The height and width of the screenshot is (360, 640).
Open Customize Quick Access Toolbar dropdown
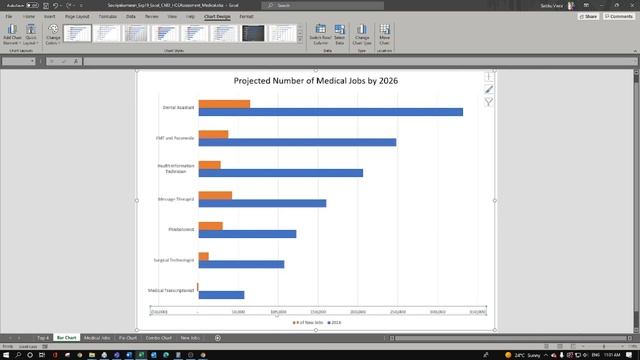click(x=81, y=5)
